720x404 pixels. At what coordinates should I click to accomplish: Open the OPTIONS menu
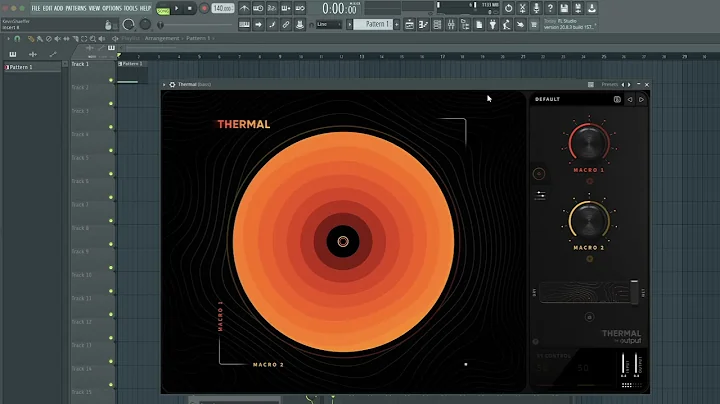tap(112, 8)
